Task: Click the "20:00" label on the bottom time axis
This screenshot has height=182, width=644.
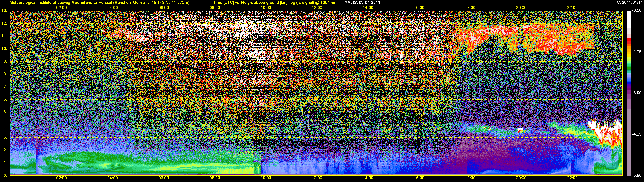Action: tap(521, 178)
